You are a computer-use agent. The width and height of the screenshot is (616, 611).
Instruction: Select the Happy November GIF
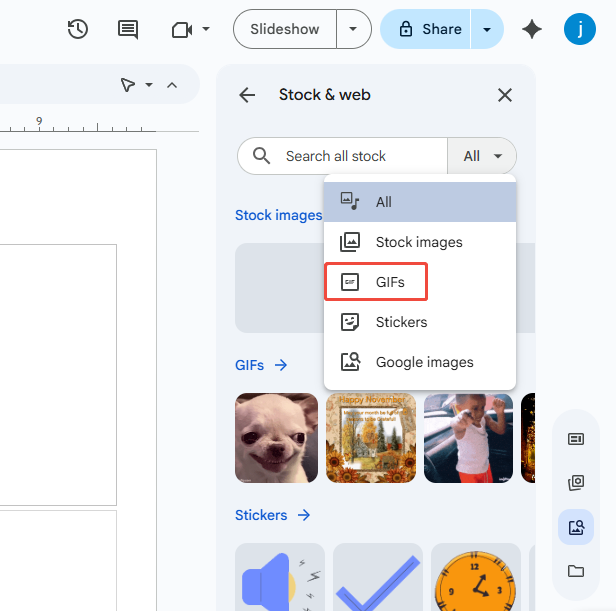pyautogui.click(x=371, y=438)
